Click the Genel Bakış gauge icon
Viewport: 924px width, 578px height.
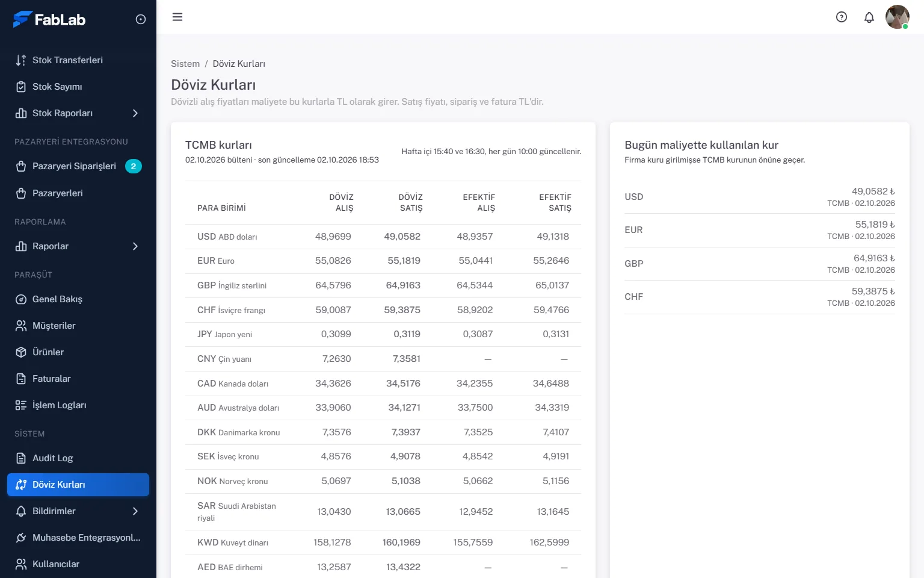(x=21, y=299)
